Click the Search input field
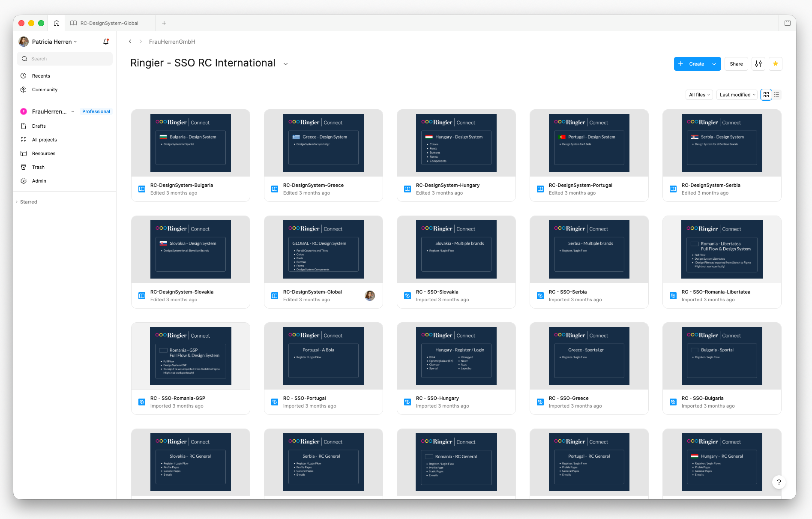 [x=65, y=59]
